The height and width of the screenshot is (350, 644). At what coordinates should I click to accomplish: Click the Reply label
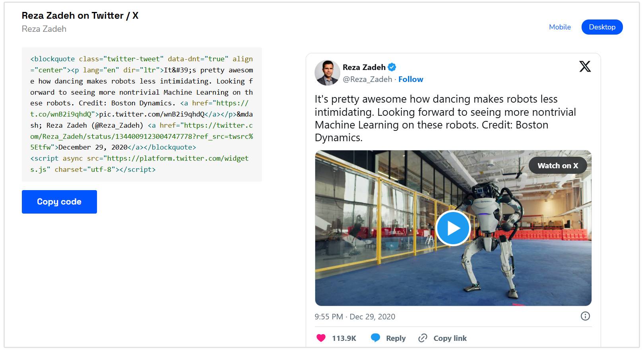[x=396, y=338]
